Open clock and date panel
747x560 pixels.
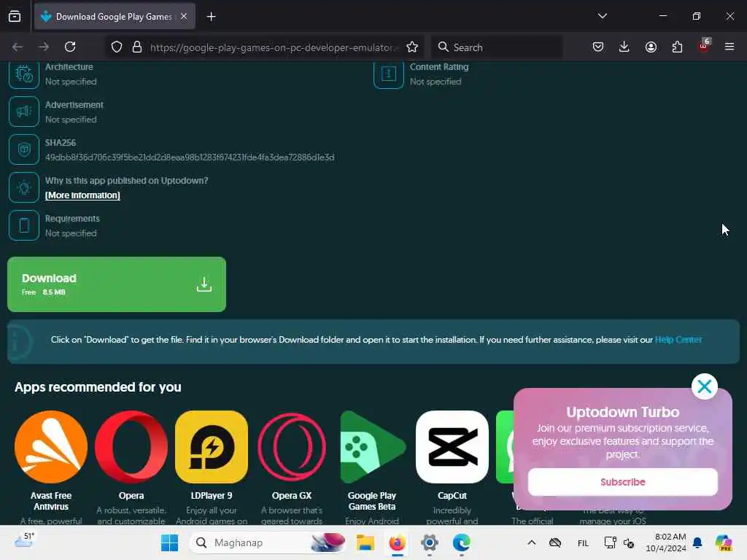(665, 542)
